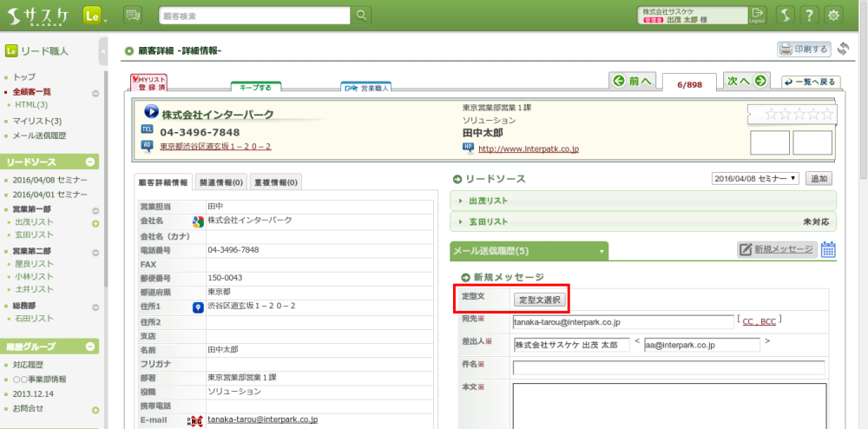Toggle the MYリスト登録済 flag

click(148, 82)
